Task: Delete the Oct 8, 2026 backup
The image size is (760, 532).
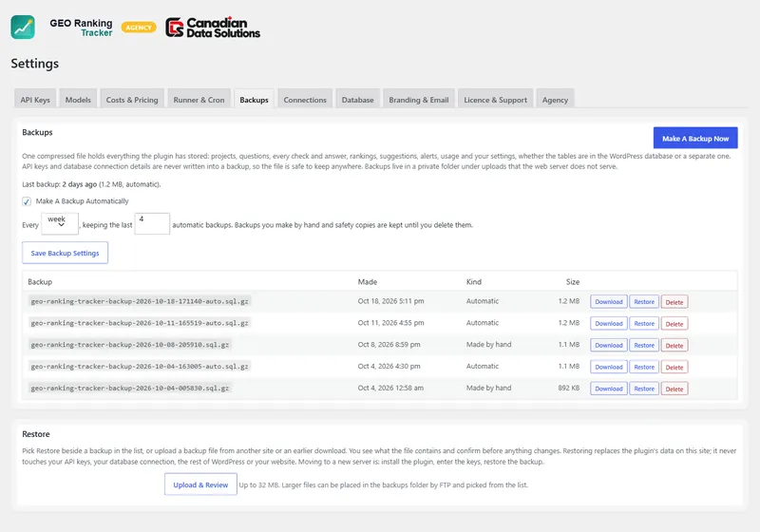Action: 674,346
